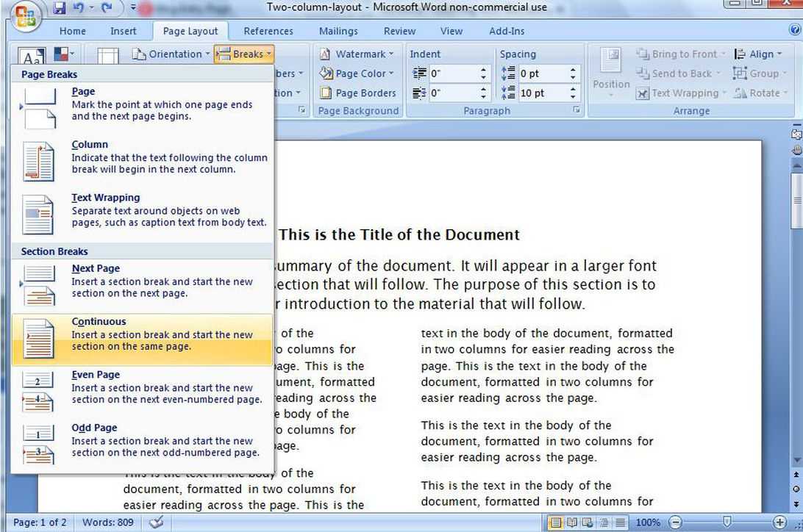Customize Quick Access Toolbar dropdown
Screen dimensions: 803x532
[133, 7]
